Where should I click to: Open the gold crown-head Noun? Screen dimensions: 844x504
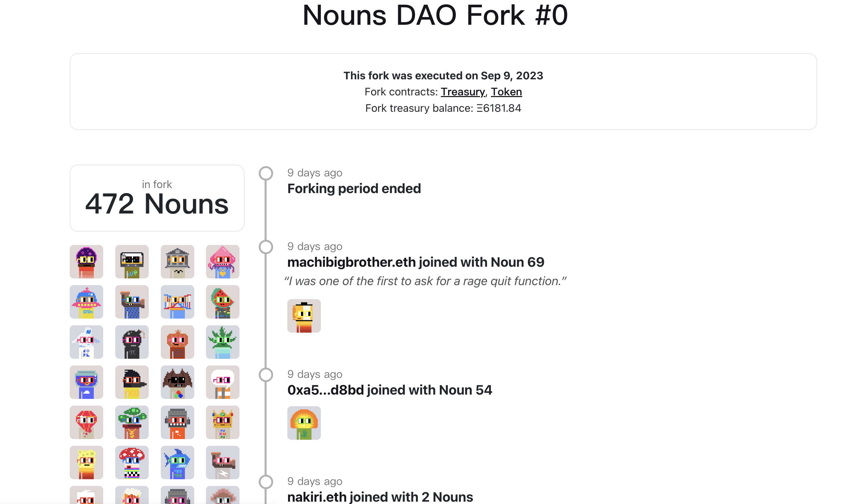(222, 422)
